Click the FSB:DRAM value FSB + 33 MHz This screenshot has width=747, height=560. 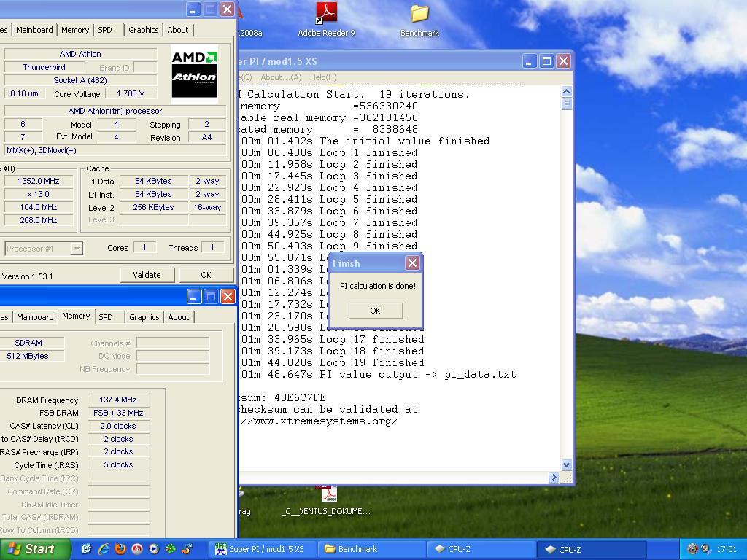coord(118,413)
